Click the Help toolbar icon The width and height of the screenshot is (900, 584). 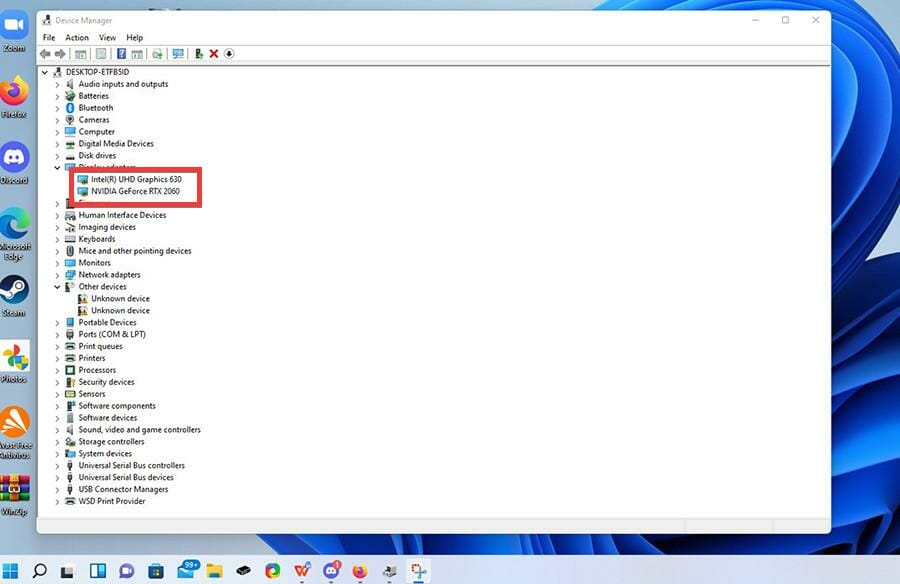[120, 54]
